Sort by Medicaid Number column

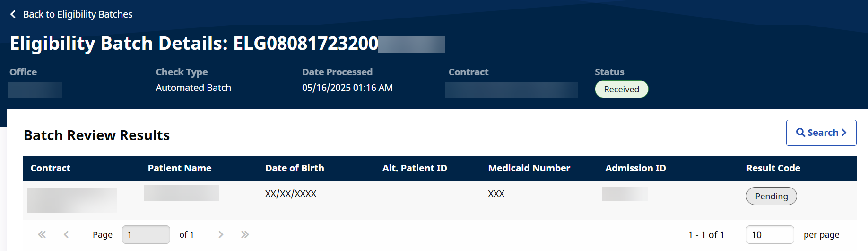529,168
